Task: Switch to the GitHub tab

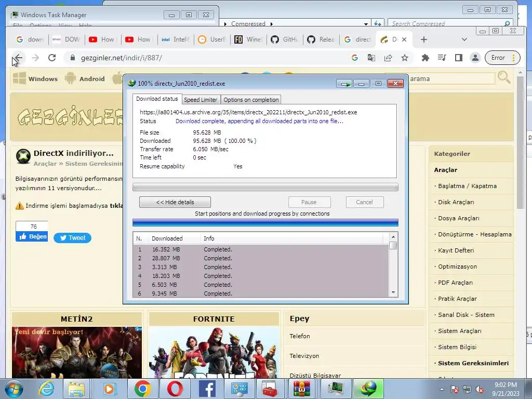Action: tap(284, 39)
